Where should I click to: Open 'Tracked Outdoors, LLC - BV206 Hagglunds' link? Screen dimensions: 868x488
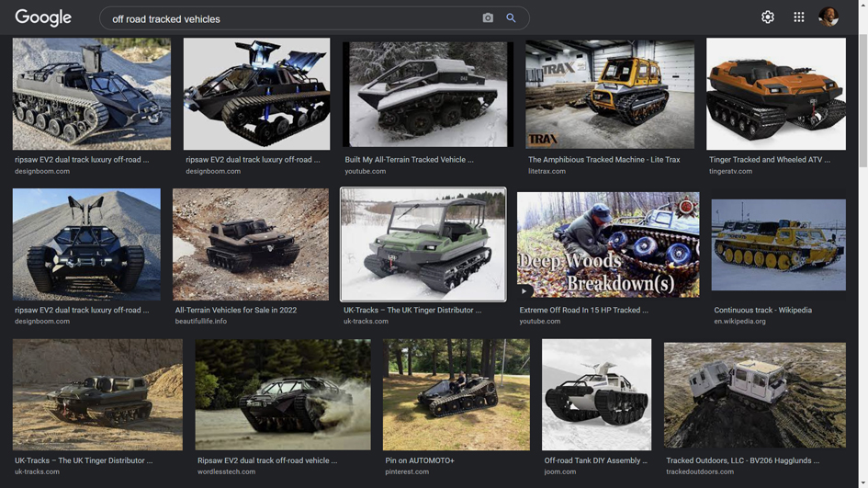(x=743, y=460)
